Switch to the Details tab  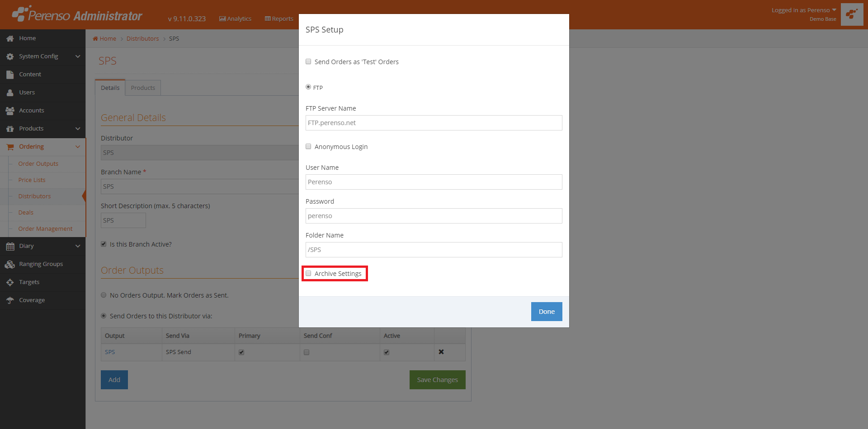[x=110, y=88]
